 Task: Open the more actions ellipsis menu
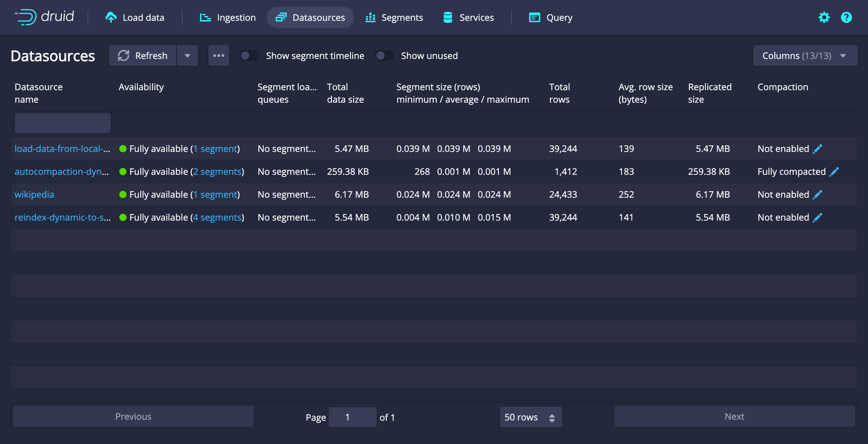[x=219, y=55]
